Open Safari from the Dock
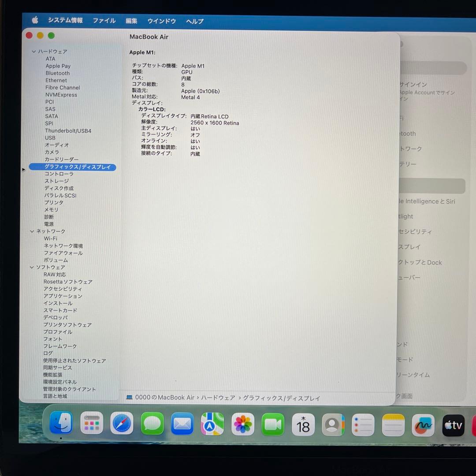The image size is (476, 476). click(122, 424)
